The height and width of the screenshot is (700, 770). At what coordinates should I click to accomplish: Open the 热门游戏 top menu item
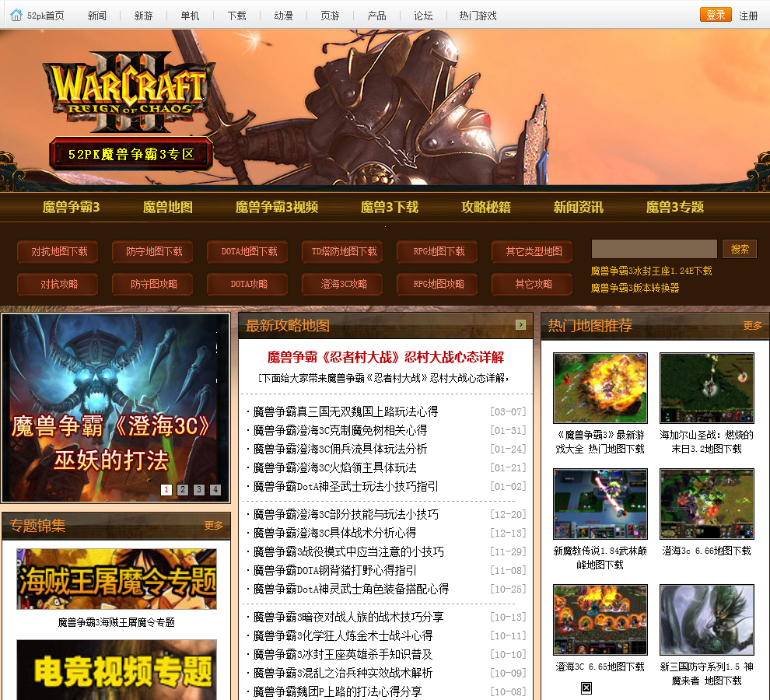pos(478,16)
